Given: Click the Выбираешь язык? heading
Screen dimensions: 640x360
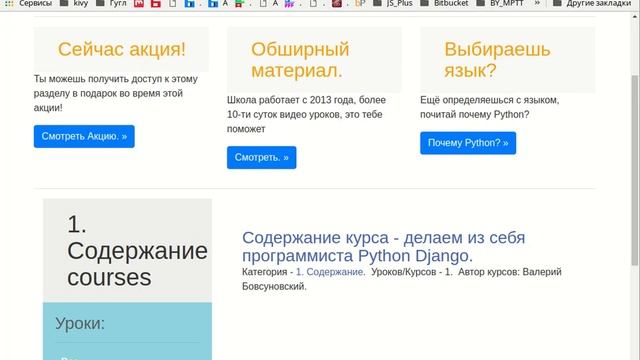Looking at the screenshot, I should point(497,60).
